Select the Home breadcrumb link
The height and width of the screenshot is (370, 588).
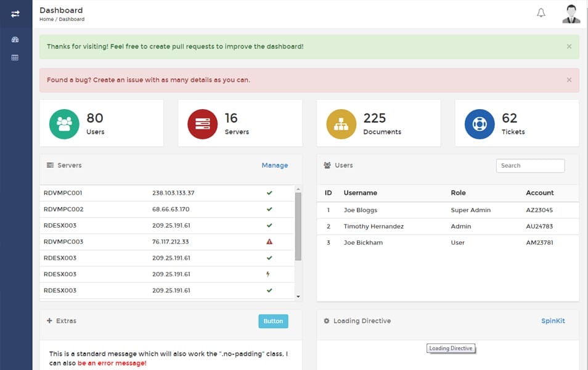click(46, 20)
